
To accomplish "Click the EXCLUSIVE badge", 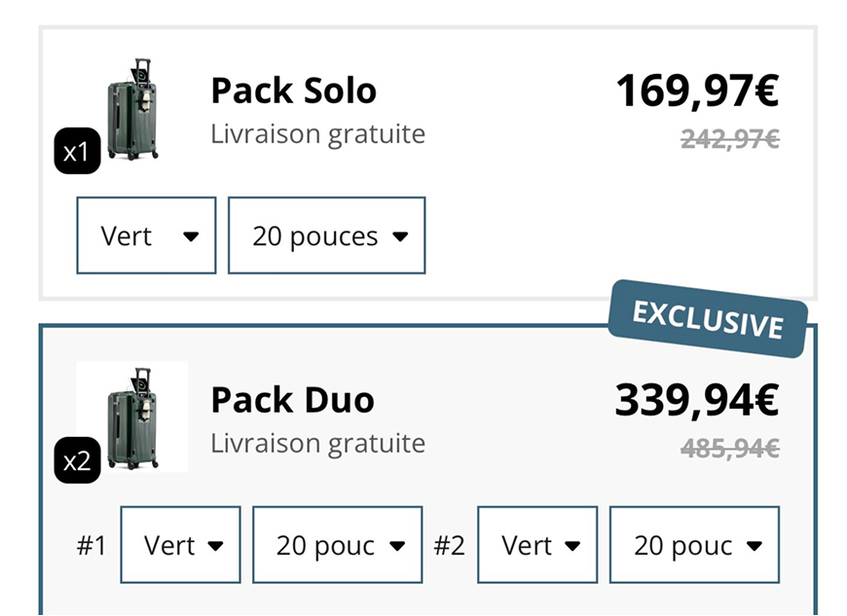I will click(x=708, y=319).
